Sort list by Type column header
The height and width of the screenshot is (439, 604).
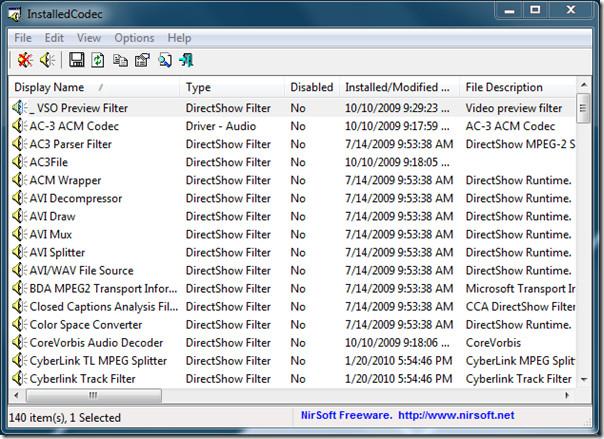(231, 88)
